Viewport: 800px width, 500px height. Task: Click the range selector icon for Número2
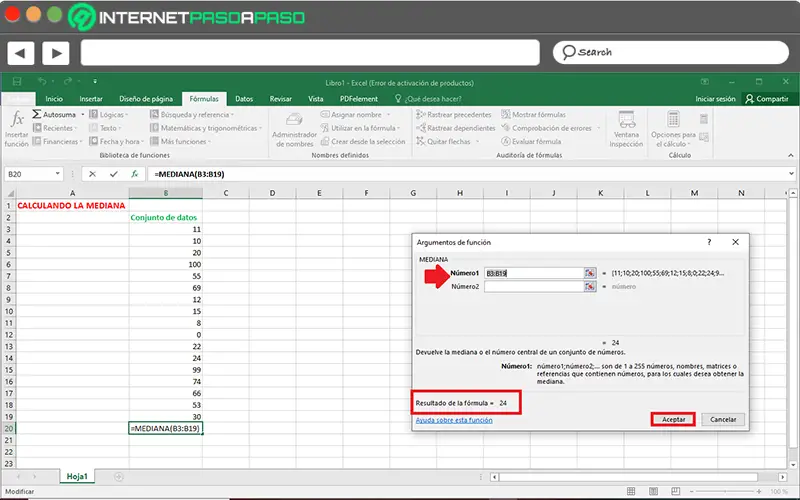click(x=590, y=286)
